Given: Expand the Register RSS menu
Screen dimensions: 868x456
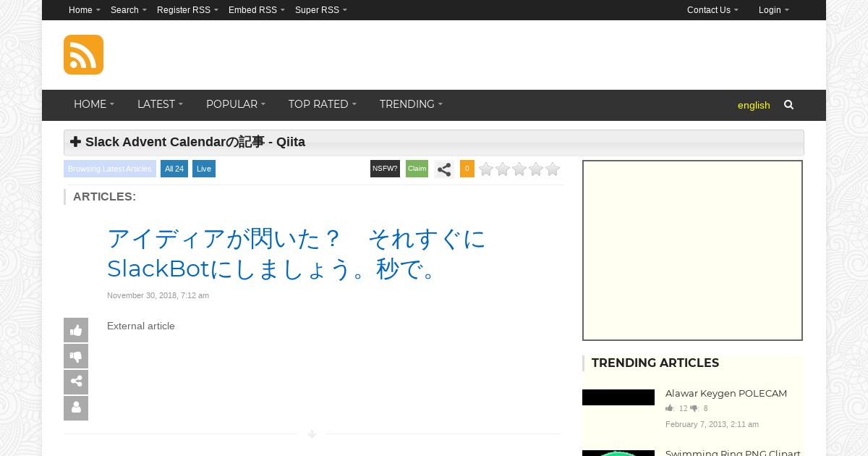Looking at the screenshot, I should click(x=187, y=10).
